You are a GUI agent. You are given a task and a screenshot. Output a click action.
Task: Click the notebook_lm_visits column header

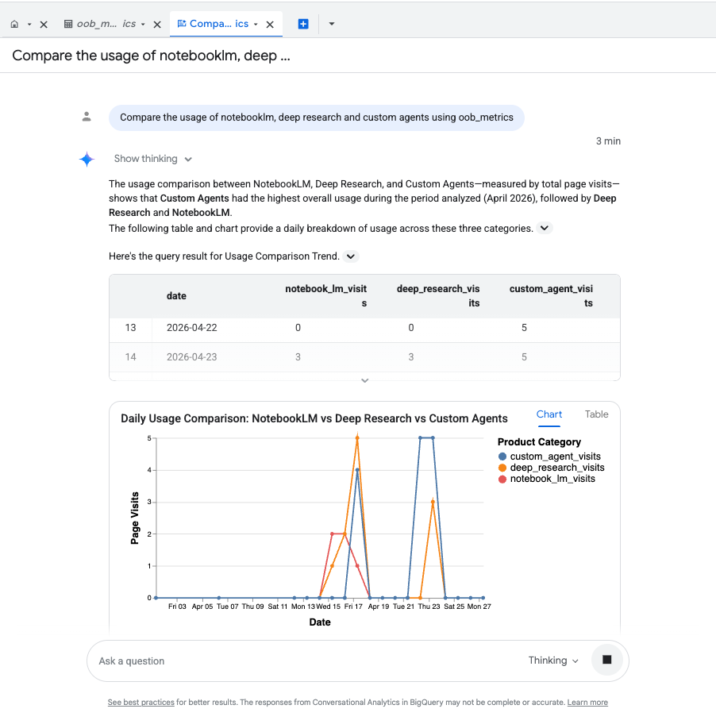[326, 296]
